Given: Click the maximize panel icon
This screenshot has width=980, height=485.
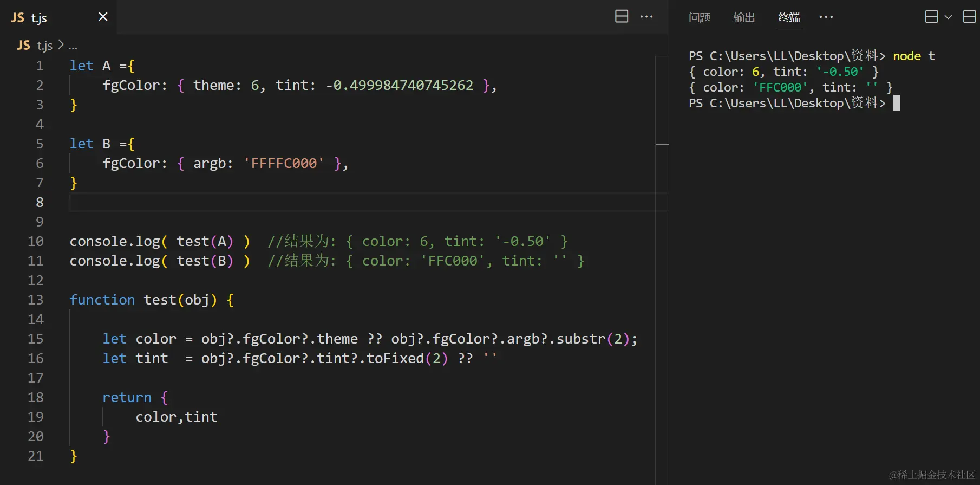Looking at the screenshot, I should 969,17.
